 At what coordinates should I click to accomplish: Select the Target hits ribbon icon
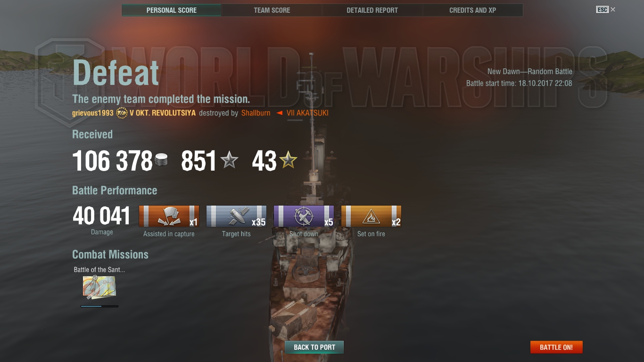point(236,216)
